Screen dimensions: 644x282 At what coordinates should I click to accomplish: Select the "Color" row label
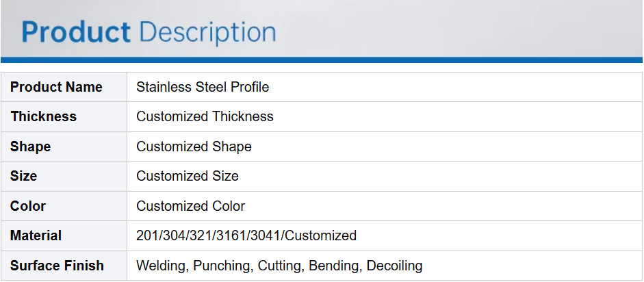tap(28, 206)
